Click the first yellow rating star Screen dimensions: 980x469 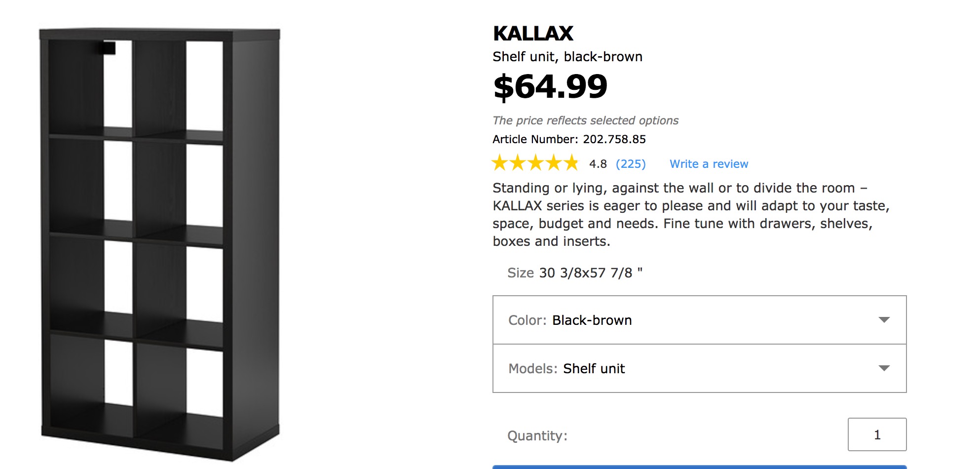click(x=500, y=163)
